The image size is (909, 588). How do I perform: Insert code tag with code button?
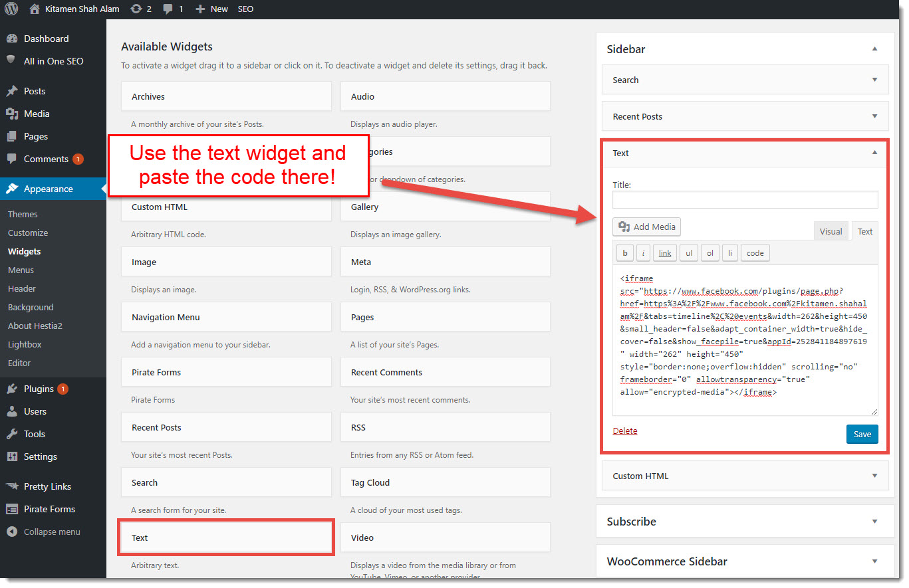tap(755, 252)
